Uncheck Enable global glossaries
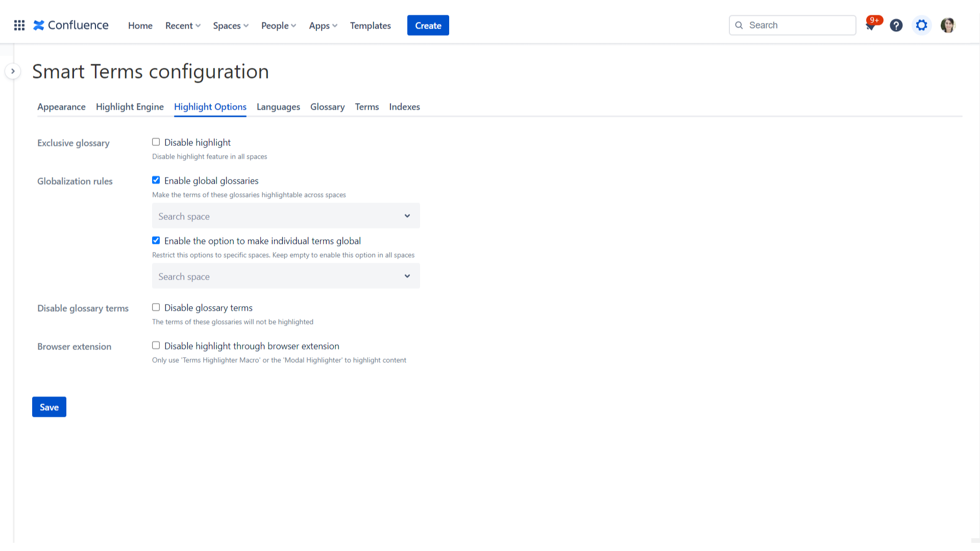The width and height of the screenshot is (980, 551). [x=156, y=180]
